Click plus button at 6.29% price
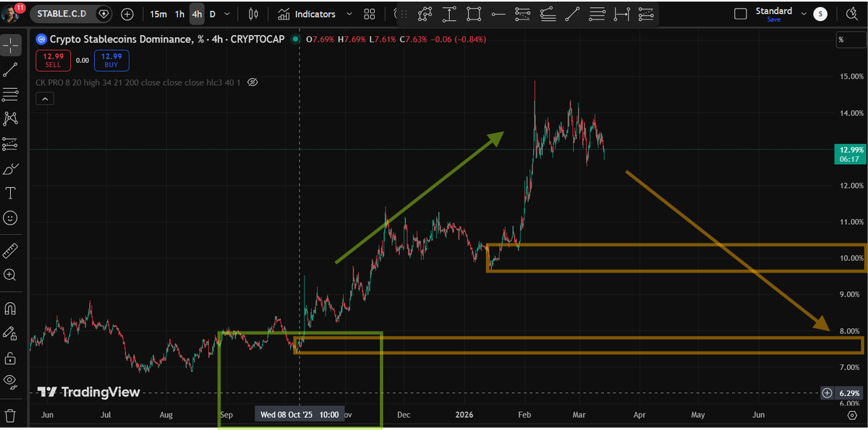868x430 pixels. coord(827,393)
